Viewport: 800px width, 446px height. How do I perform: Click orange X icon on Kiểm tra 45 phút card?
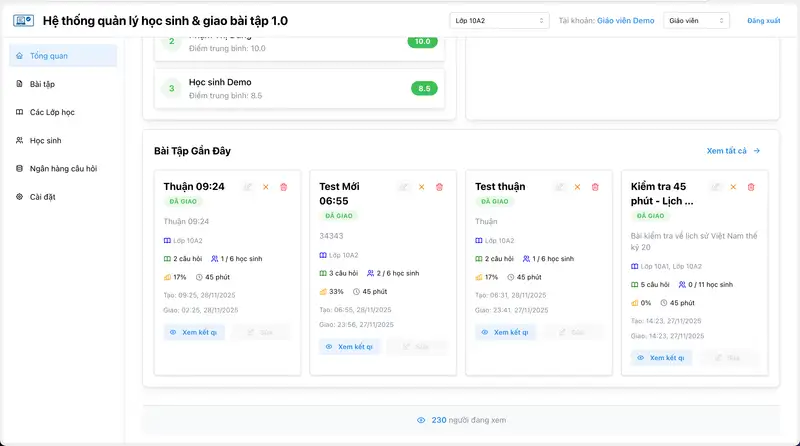point(733,187)
